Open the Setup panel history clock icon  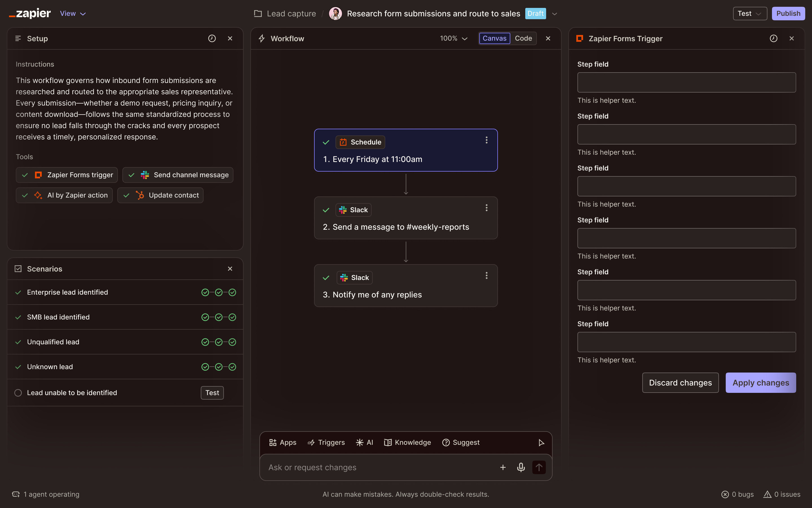pyautogui.click(x=212, y=38)
